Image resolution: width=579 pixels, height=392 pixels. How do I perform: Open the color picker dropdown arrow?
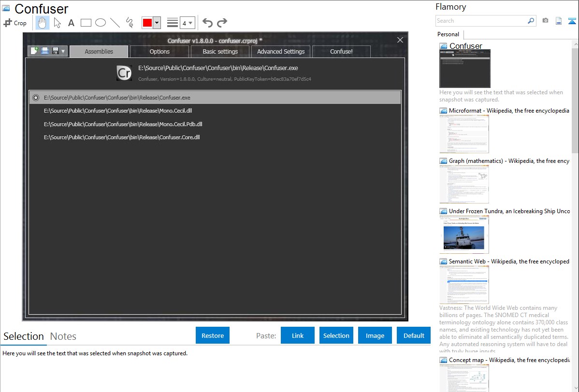[157, 23]
